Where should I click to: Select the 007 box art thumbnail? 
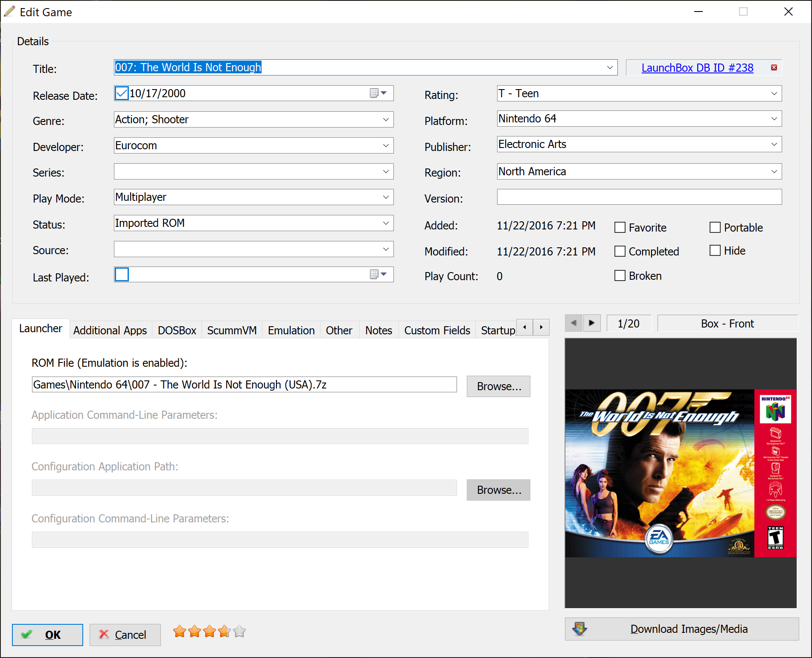click(681, 473)
